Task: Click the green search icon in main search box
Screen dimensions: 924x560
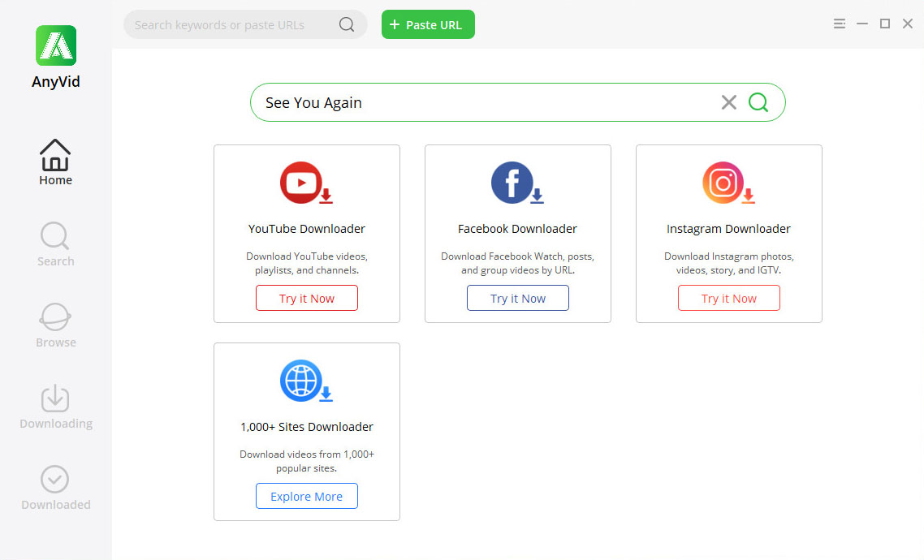Action: [x=758, y=102]
